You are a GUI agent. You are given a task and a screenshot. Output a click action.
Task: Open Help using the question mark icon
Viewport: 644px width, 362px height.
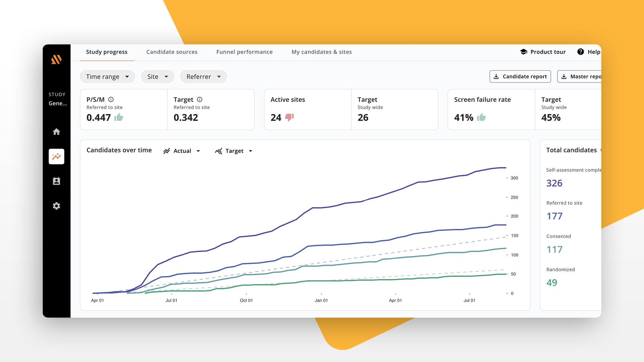click(x=580, y=52)
